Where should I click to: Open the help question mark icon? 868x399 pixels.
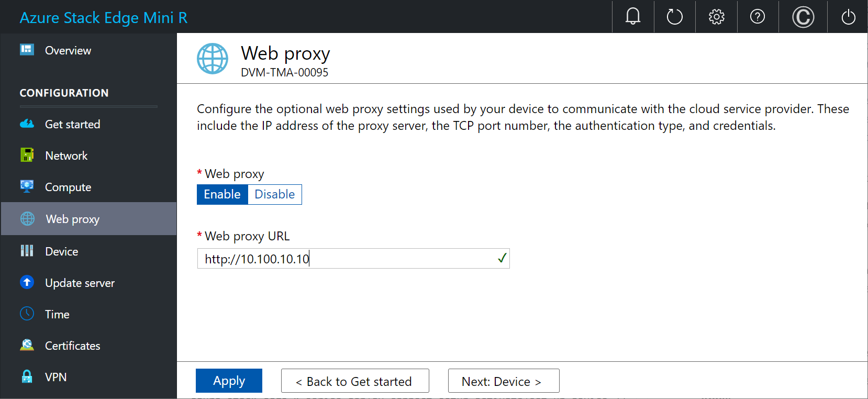758,17
